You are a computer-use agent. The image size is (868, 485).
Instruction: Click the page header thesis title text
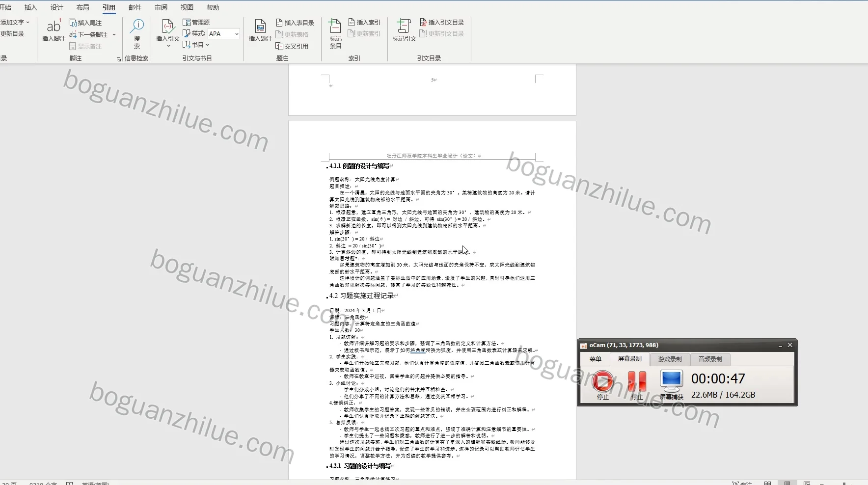click(431, 156)
